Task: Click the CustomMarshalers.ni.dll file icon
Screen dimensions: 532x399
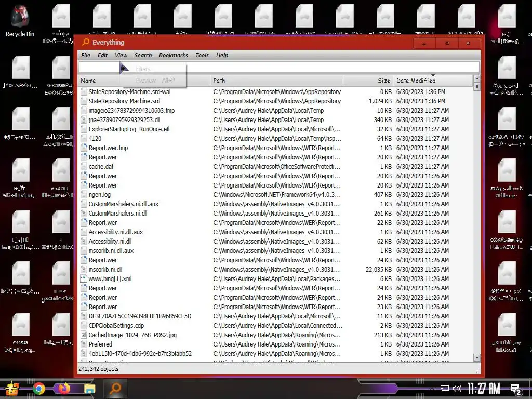Action: click(x=84, y=213)
